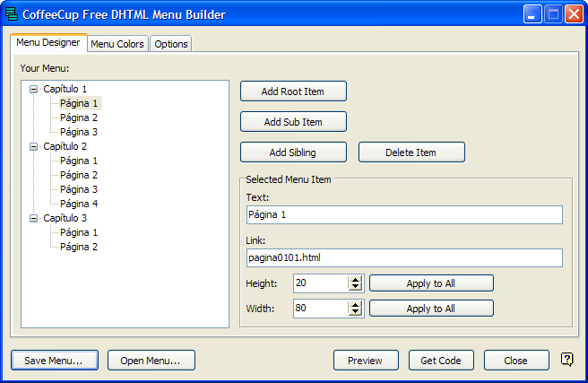
Task: Add a sibling menu item
Action: 293,152
